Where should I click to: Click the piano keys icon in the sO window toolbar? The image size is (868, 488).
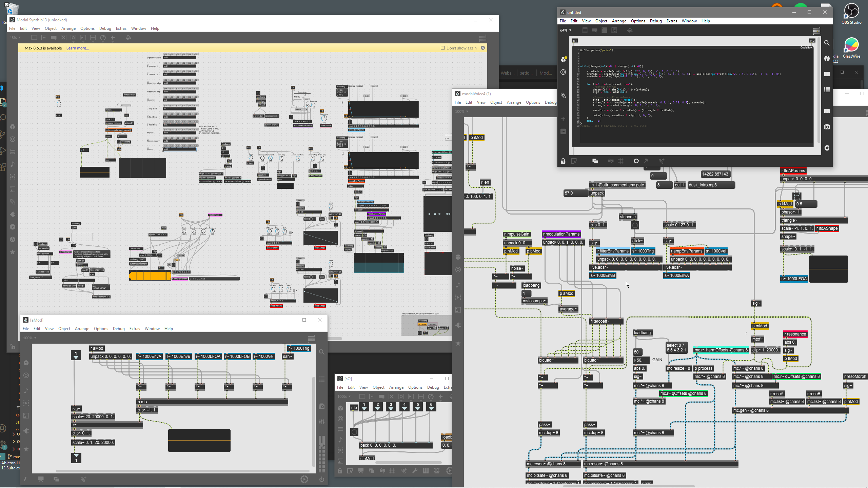pyautogui.click(x=426, y=471)
